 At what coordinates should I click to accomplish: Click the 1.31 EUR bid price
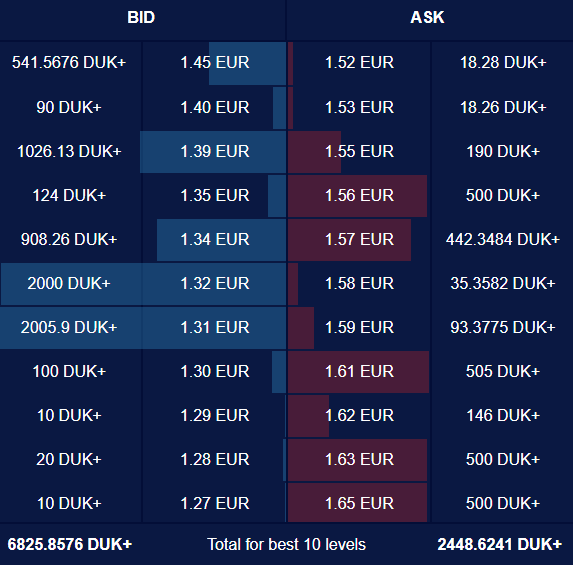[215, 327]
